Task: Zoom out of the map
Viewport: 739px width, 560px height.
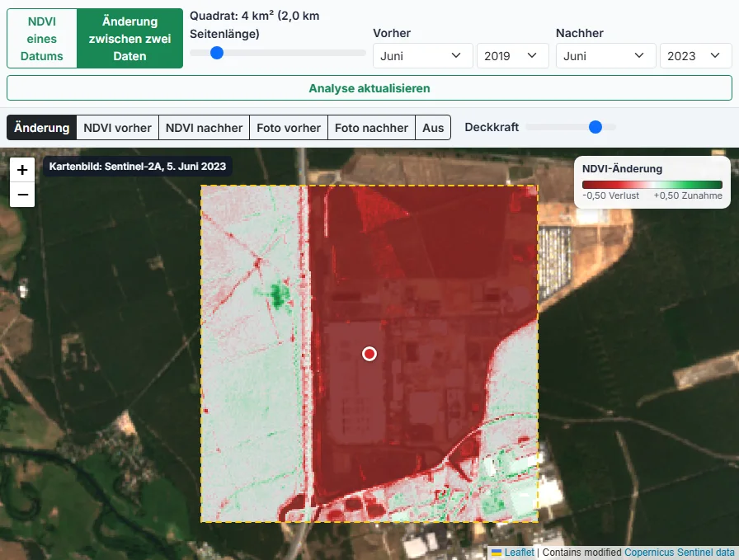Action: click(x=22, y=195)
